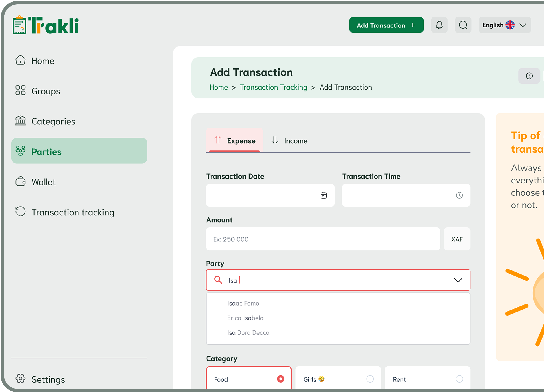Image resolution: width=544 pixels, height=392 pixels.
Task: Select the Girls category radio button
Action: tap(370, 379)
